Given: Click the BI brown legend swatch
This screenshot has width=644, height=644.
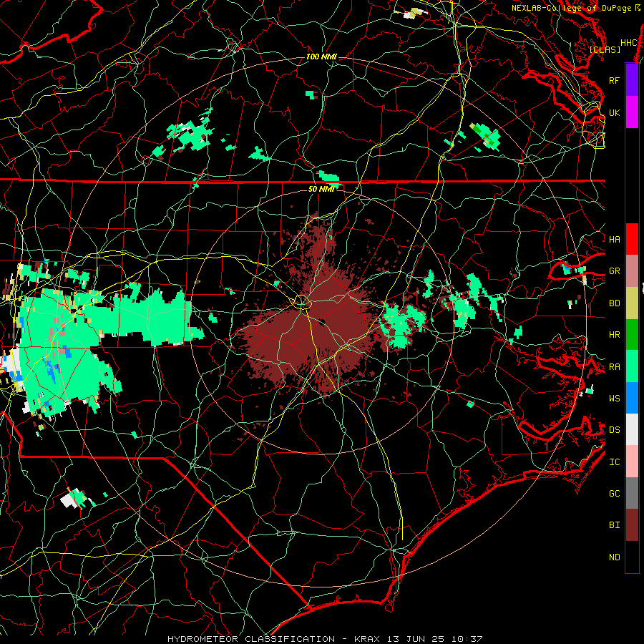Looking at the screenshot, I should [x=632, y=525].
